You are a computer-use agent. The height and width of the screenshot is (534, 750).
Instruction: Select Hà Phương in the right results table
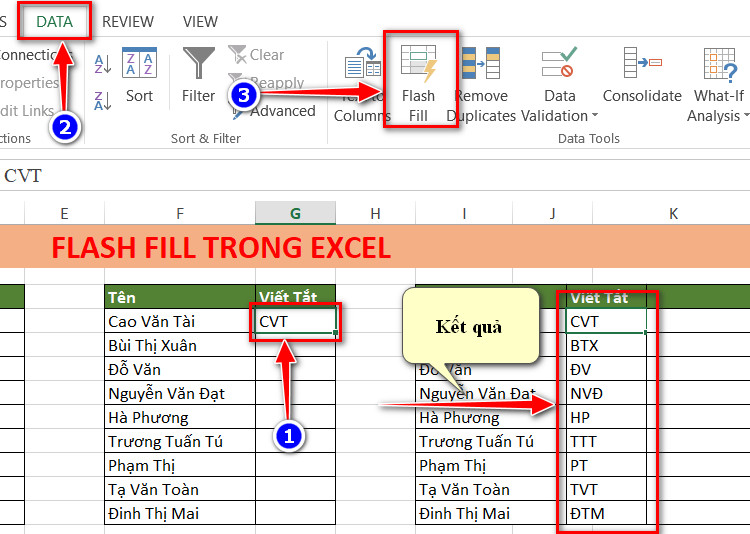click(491, 417)
